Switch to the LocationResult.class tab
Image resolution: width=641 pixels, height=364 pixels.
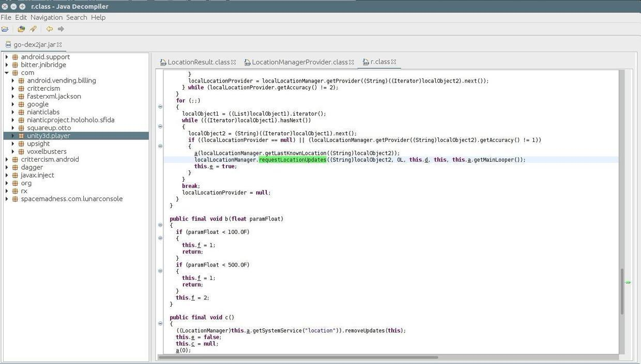click(199, 62)
